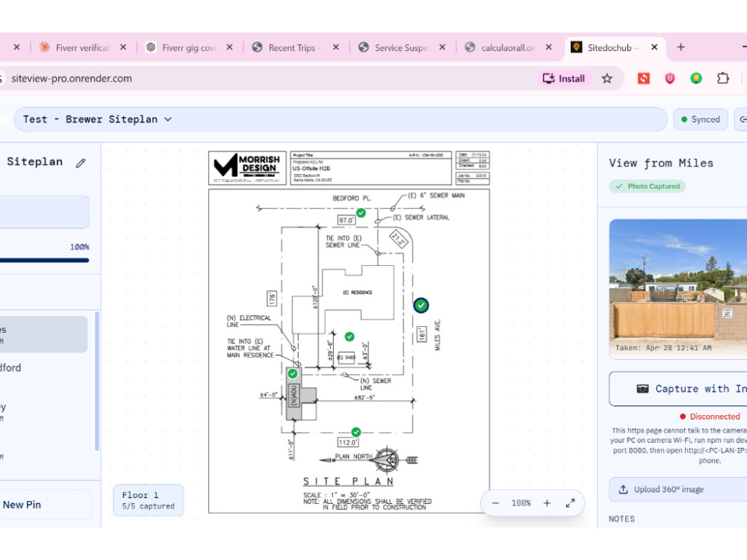Click the 100% progress bar
The height and width of the screenshot is (560, 747).
point(44,260)
